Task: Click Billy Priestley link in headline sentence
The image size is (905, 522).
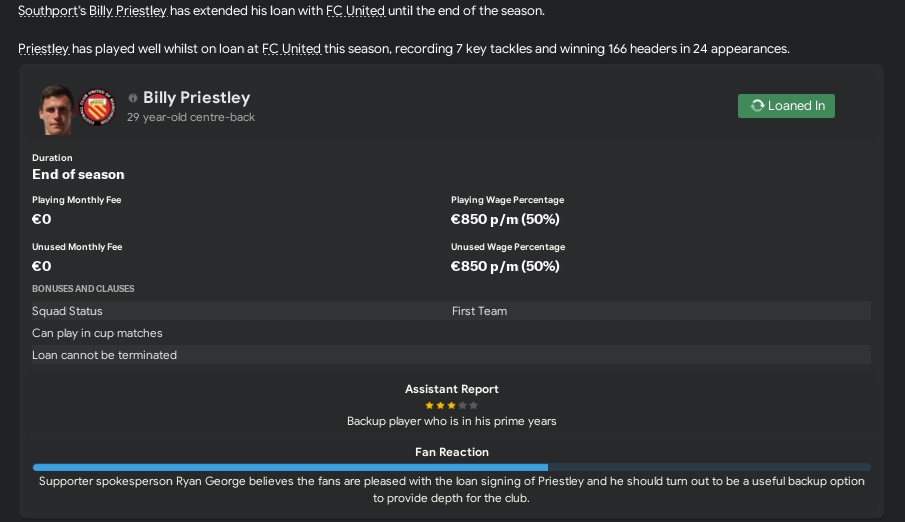Action: [128, 11]
